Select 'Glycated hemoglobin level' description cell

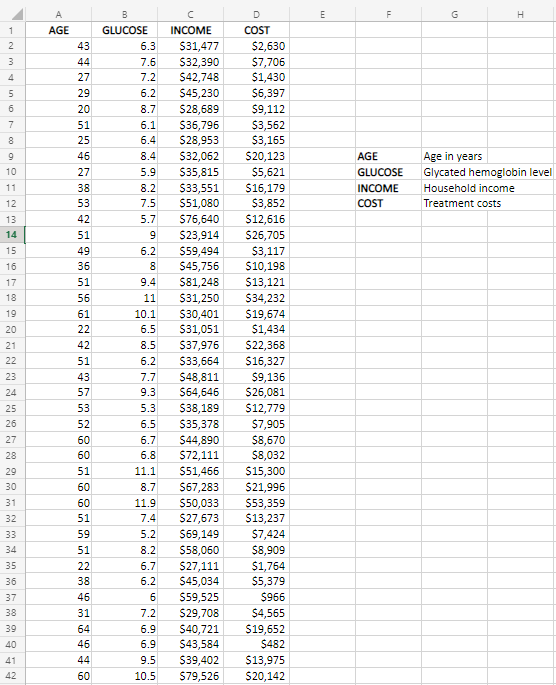[487, 172]
